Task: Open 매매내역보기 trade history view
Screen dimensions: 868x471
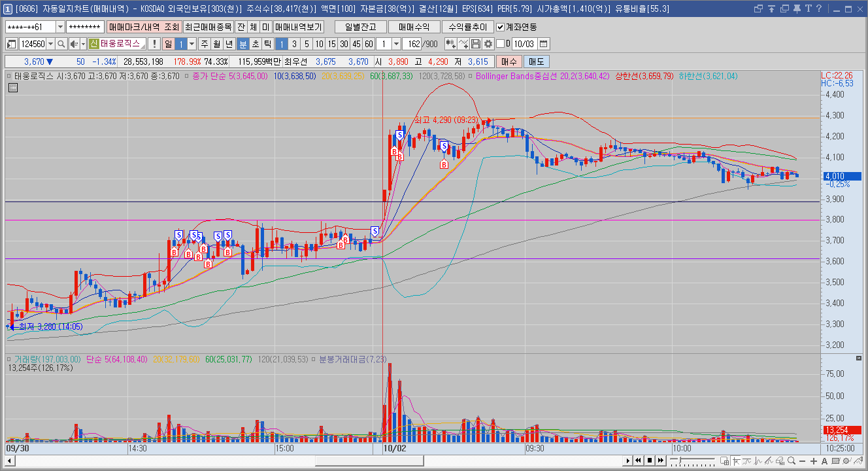Action: pos(298,27)
